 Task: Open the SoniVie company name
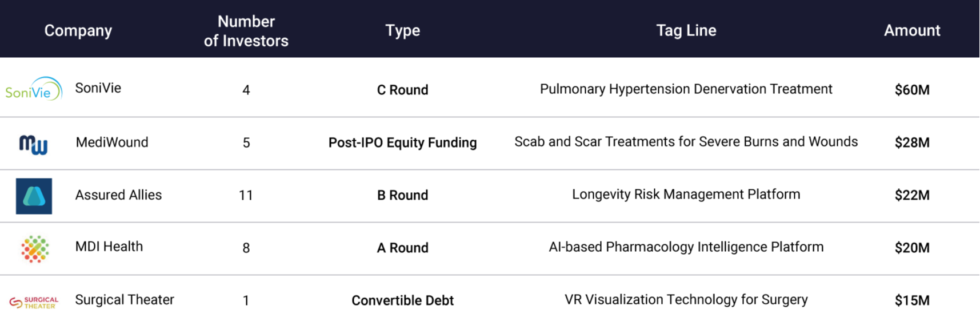coord(98,88)
